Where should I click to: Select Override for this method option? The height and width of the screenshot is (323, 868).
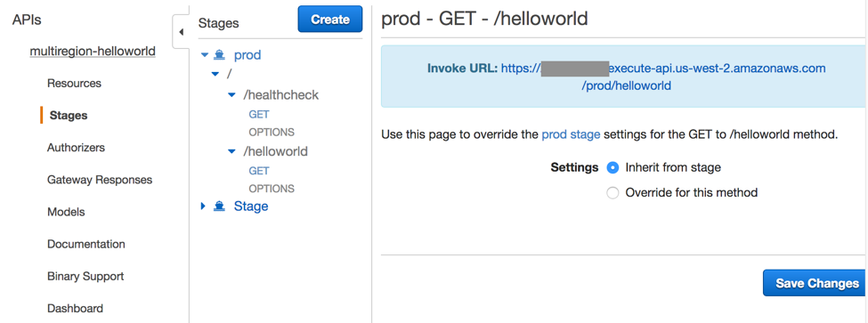[x=612, y=193]
